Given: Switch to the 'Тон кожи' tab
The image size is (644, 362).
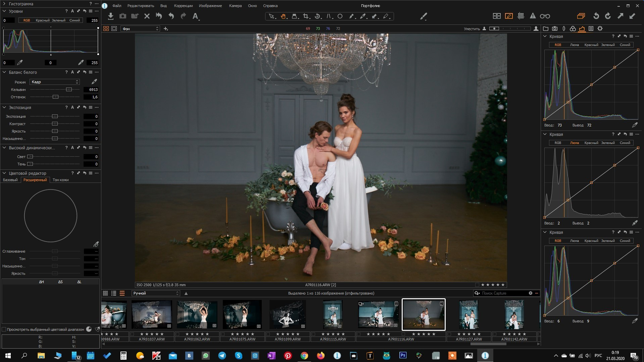Looking at the screenshot, I should click(60, 180).
